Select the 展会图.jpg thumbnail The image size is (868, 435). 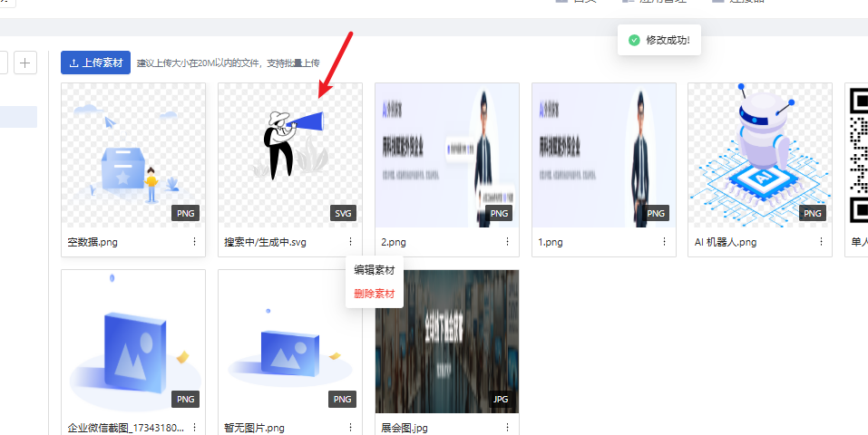446,341
